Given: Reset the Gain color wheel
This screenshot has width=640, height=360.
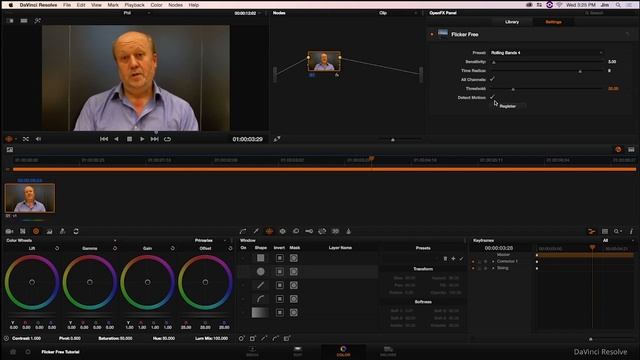Looking at the screenshot, I should tap(172, 248).
